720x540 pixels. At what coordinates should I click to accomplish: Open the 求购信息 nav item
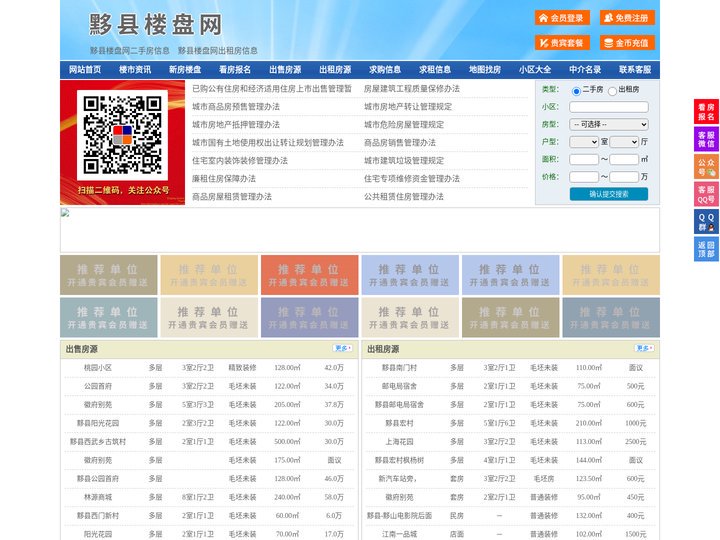click(385, 70)
